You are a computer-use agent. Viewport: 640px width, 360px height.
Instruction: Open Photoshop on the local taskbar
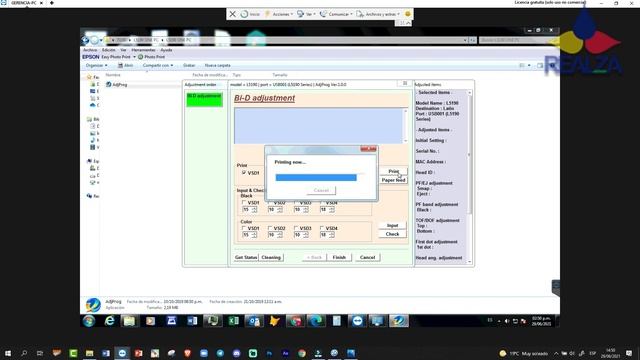coord(269,353)
